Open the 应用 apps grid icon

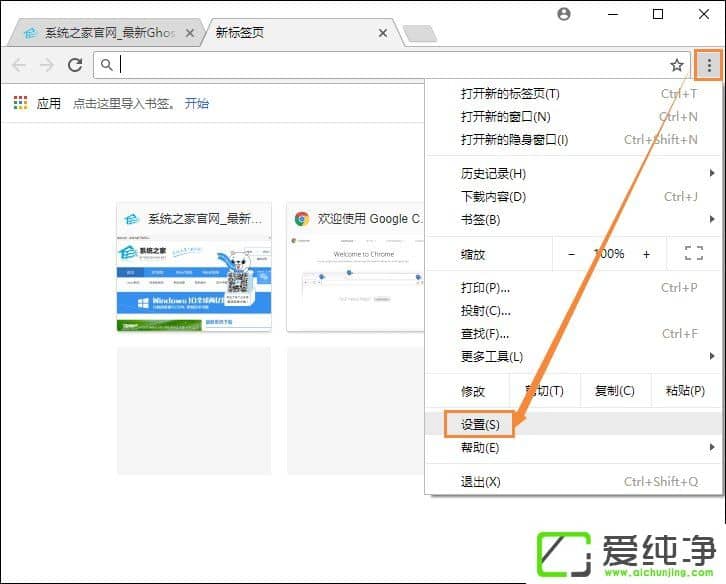coord(20,103)
